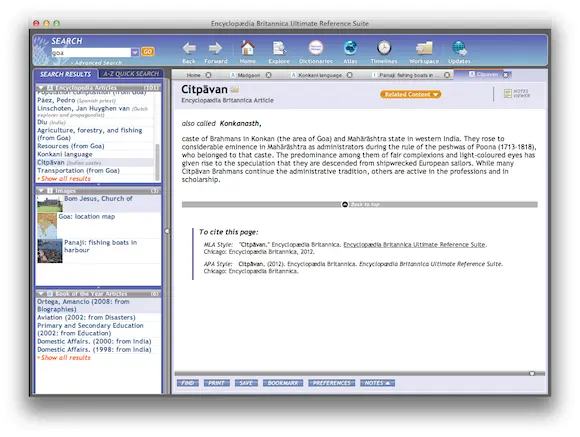This screenshot has height=437, width=580.
Task: Open search history dropdown arrow
Action: [x=135, y=53]
